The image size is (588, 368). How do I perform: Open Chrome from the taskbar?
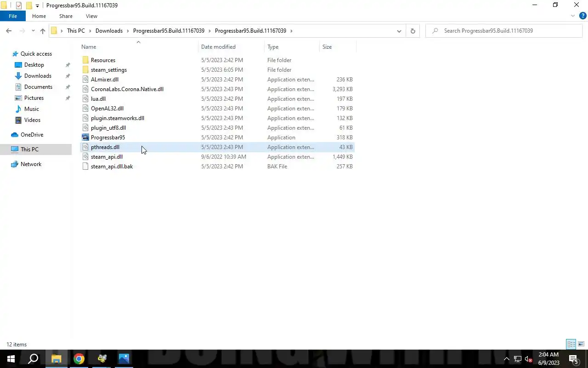point(79,359)
